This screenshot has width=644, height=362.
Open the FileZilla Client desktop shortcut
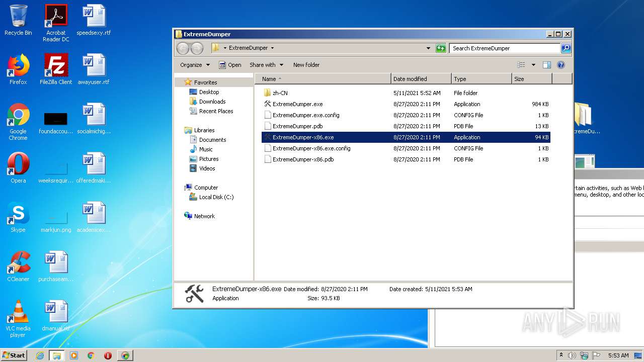coord(56,69)
